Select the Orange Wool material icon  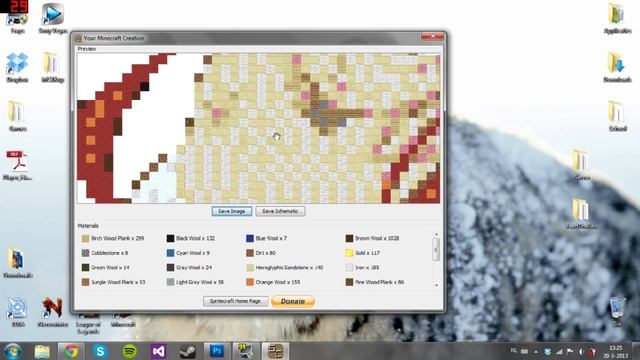[x=250, y=282]
